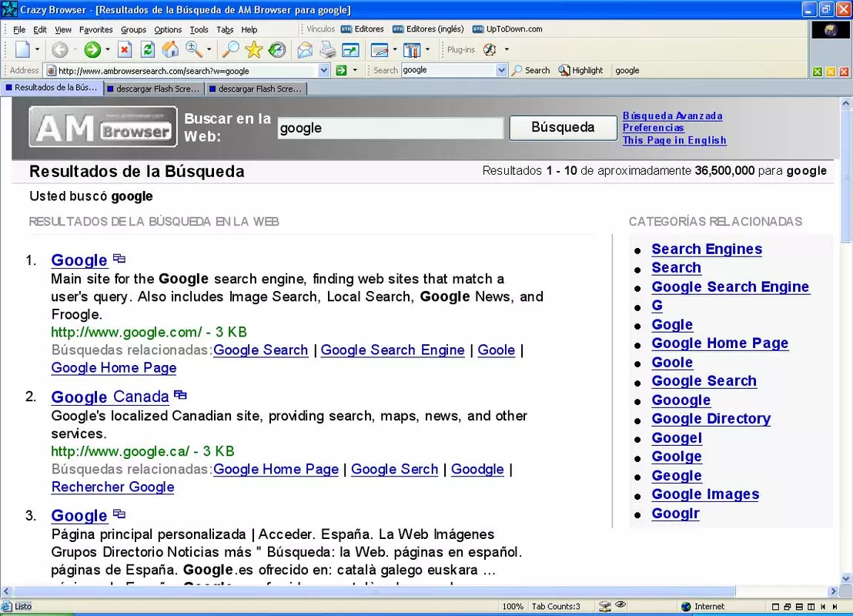Click the full-screen window icon after the printer
The width and height of the screenshot is (853, 616).
coord(350,50)
